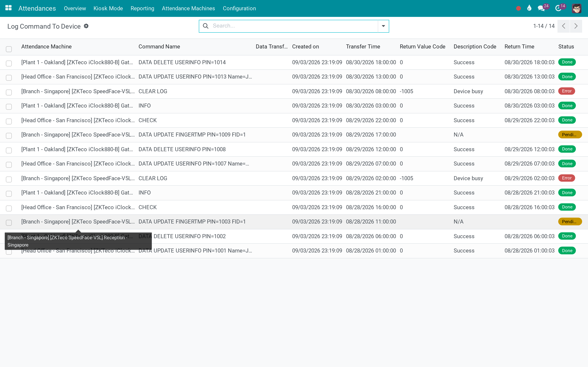Open the Configuration menu
This screenshot has height=367, width=588.
click(239, 8)
